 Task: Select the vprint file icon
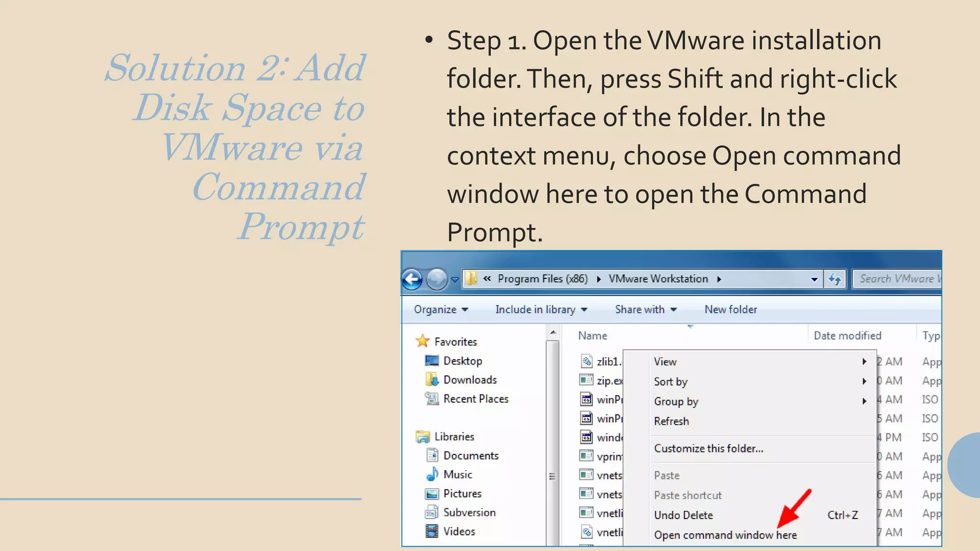(x=587, y=456)
